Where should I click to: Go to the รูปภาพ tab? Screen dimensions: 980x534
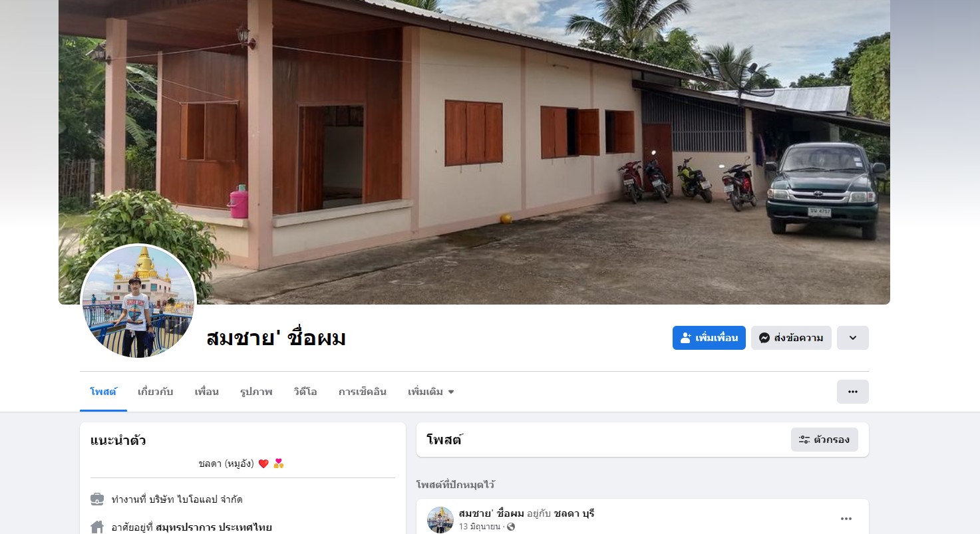[x=256, y=392]
